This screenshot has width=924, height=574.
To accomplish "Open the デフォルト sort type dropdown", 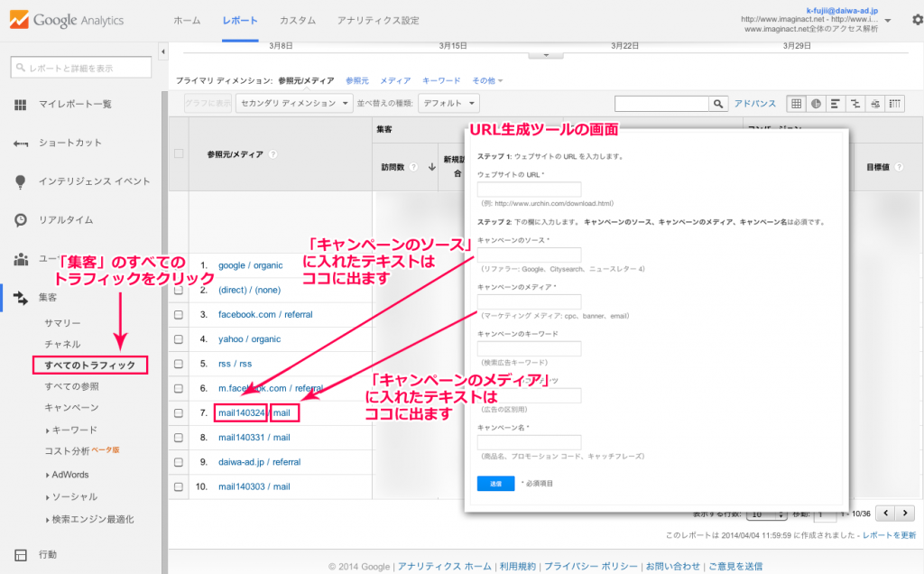I will click(x=448, y=103).
